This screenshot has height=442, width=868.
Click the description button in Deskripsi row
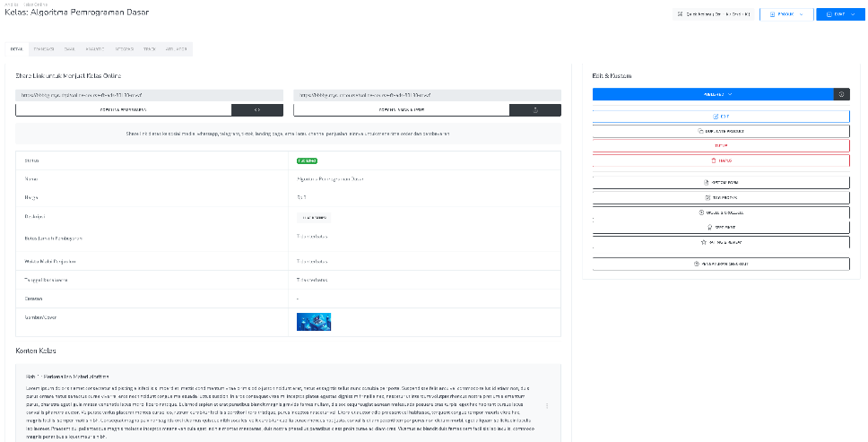coord(313,217)
